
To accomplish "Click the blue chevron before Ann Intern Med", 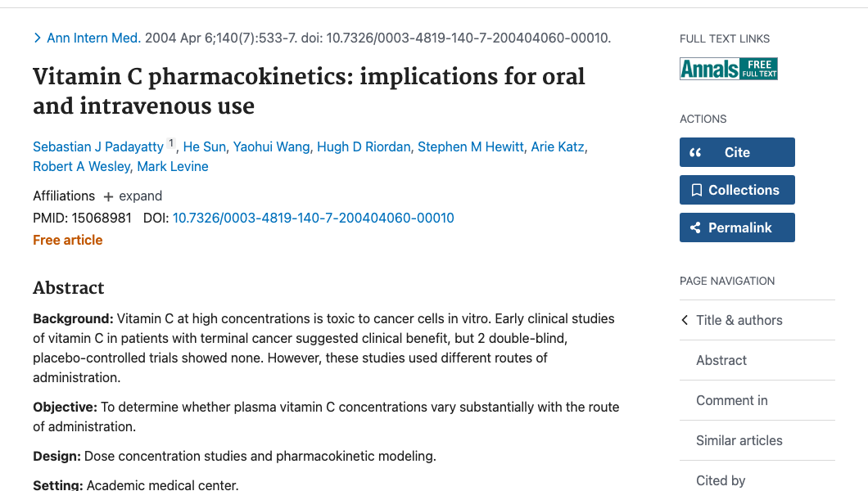I will [x=37, y=38].
